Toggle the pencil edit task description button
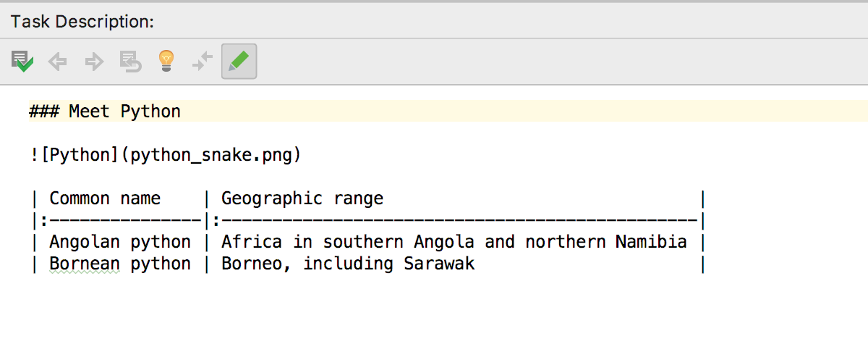This screenshot has height=339, width=868. tap(239, 62)
